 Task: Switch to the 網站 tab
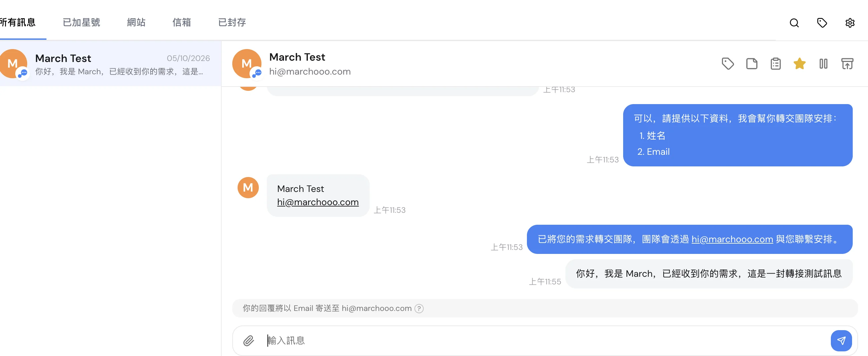136,22
